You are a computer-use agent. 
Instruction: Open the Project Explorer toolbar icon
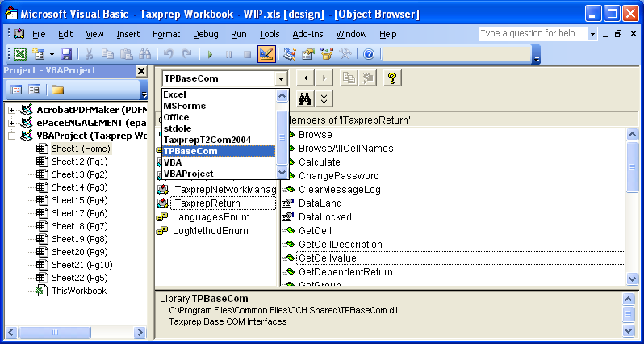(290, 54)
